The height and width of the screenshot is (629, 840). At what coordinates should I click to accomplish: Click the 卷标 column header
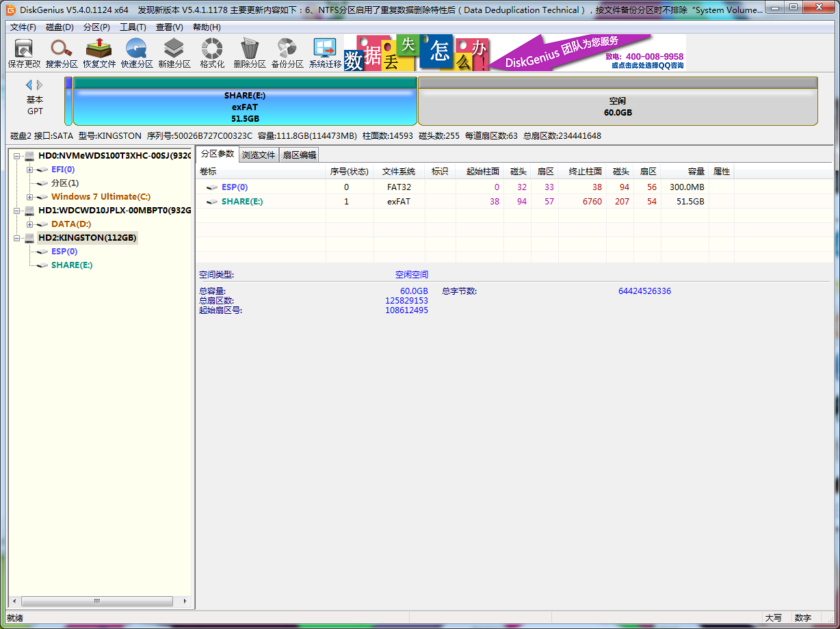click(261, 171)
